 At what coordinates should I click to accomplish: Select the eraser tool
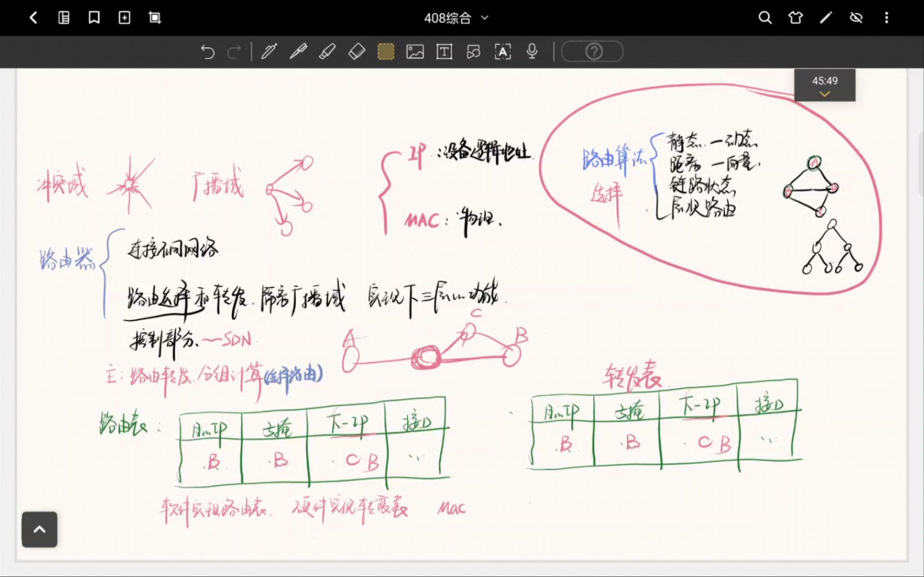tap(357, 52)
